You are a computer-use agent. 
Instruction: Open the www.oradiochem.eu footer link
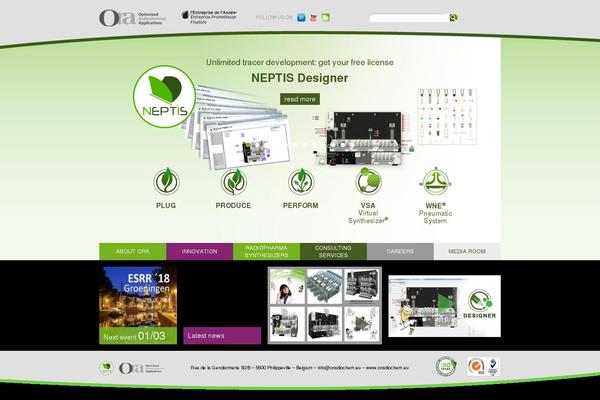tap(387, 367)
